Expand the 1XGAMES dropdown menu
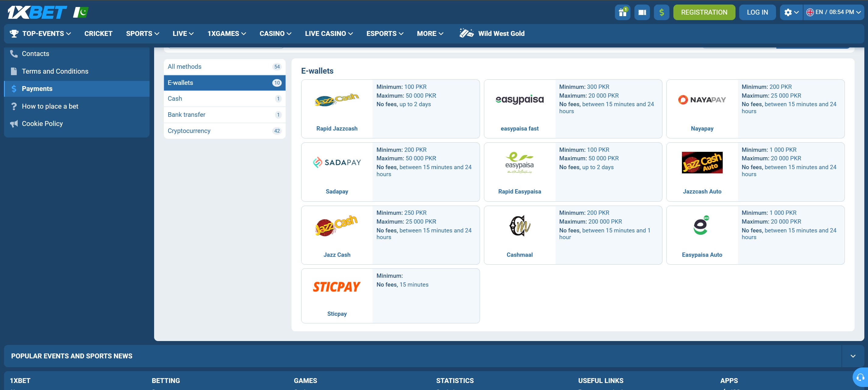This screenshot has width=868, height=390. (x=226, y=33)
